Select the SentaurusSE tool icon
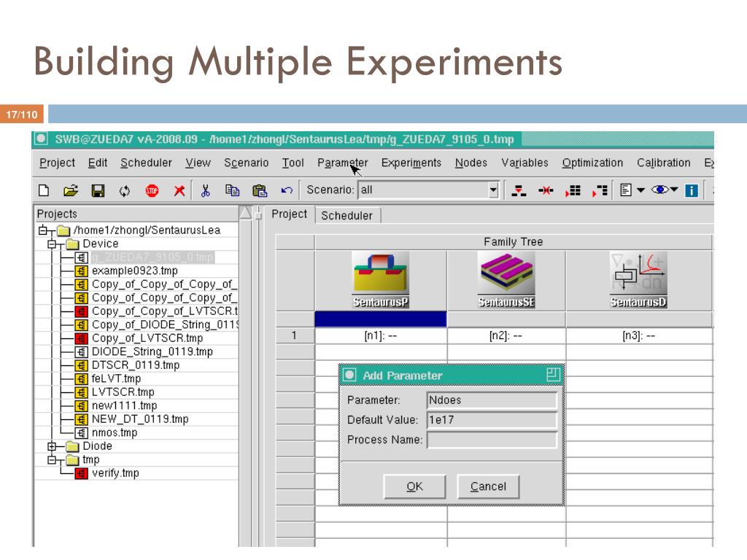This screenshot has width=747, height=560. [506, 280]
